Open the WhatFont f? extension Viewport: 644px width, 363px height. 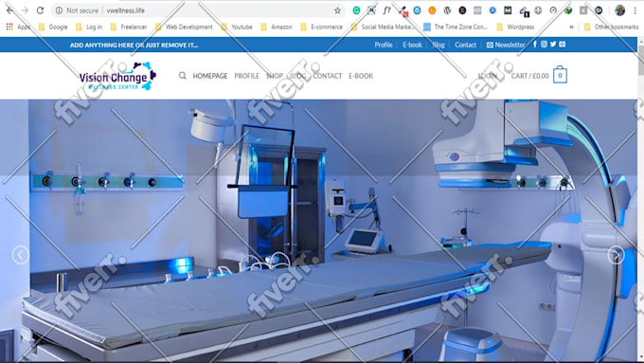pos(386,10)
